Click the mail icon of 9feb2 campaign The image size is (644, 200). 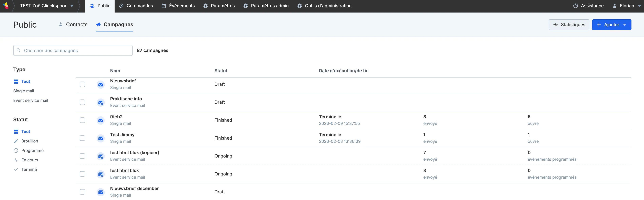[100, 120]
